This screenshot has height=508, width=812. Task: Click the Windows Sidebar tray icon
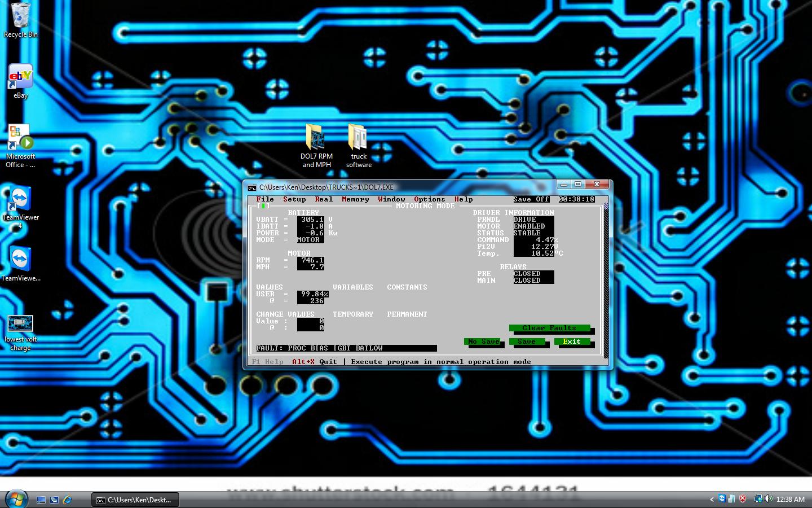tap(732, 499)
